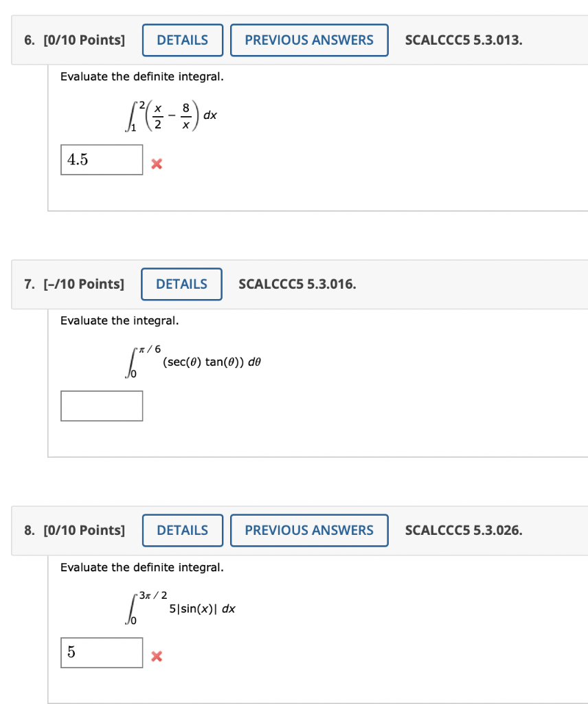Click the SCALCCC5 5.3.016 problem label

[297, 284]
